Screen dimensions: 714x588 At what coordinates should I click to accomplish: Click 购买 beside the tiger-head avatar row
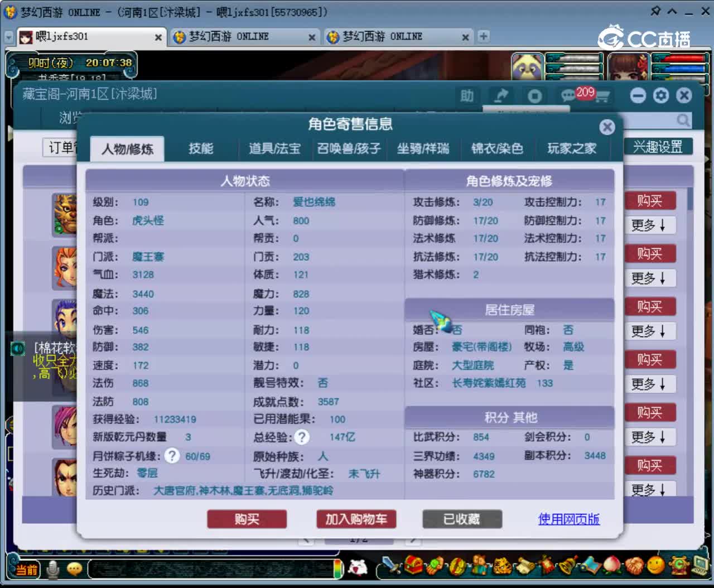point(650,200)
